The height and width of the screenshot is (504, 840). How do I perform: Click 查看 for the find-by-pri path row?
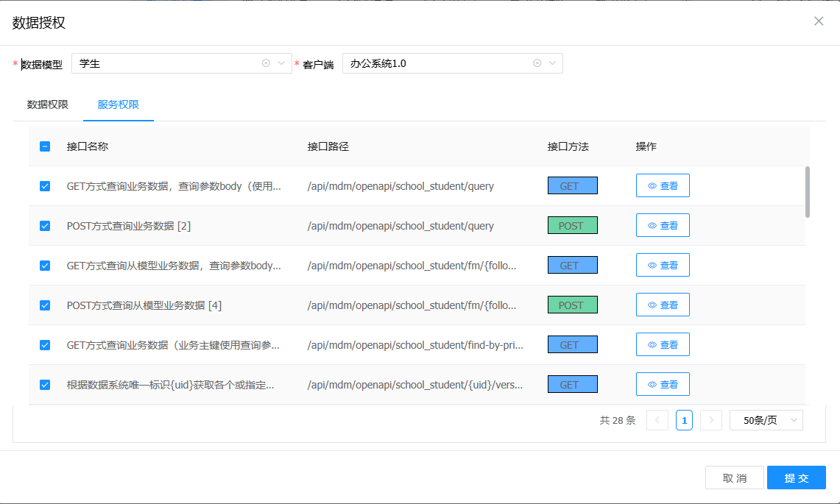click(x=663, y=344)
